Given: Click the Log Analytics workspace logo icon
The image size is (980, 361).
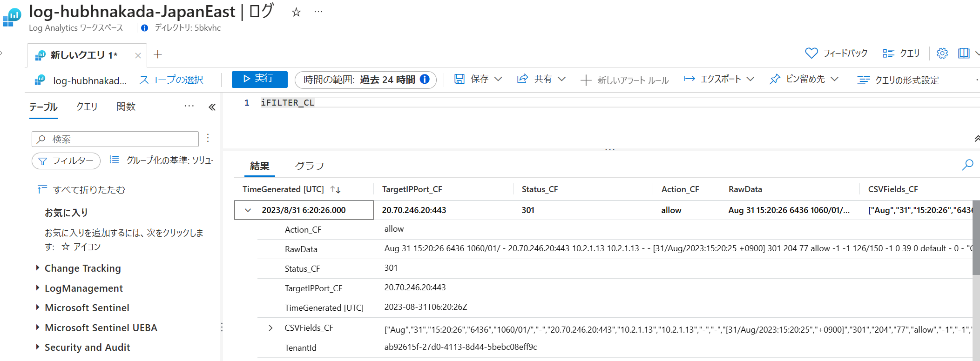Looking at the screenshot, I should pyautogui.click(x=12, y=18).
